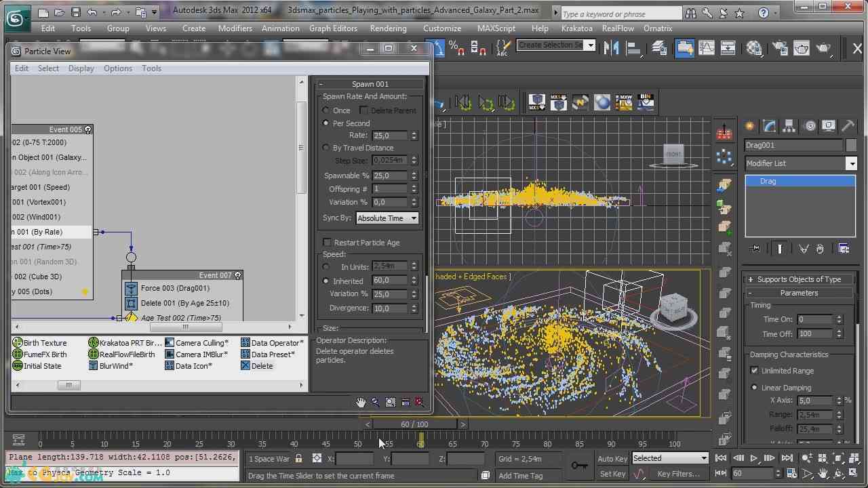Toggle the Graphite ribbon icon

684,48
